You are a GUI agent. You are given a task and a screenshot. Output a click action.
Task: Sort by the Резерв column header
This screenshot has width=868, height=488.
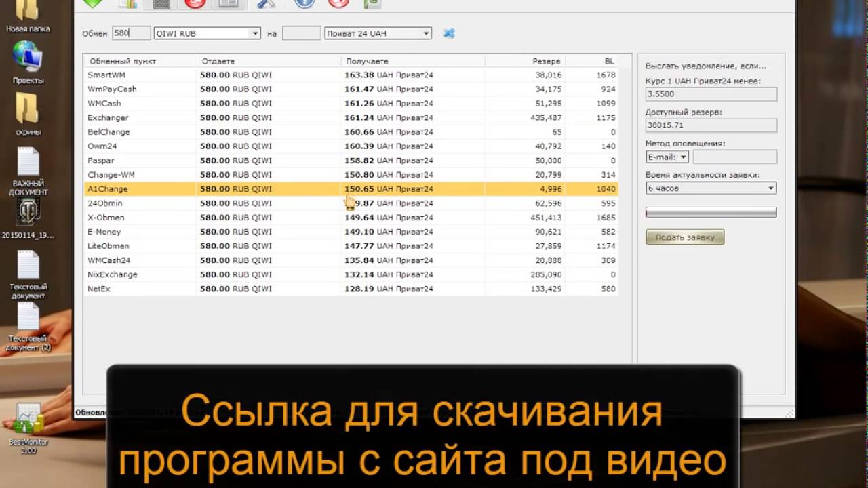[526, 61]
